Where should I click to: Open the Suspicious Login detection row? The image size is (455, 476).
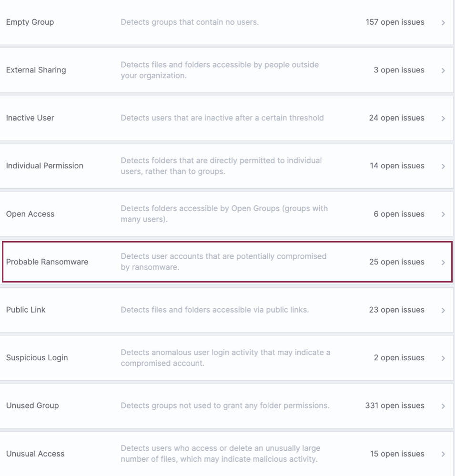click(x=227, y=358)
